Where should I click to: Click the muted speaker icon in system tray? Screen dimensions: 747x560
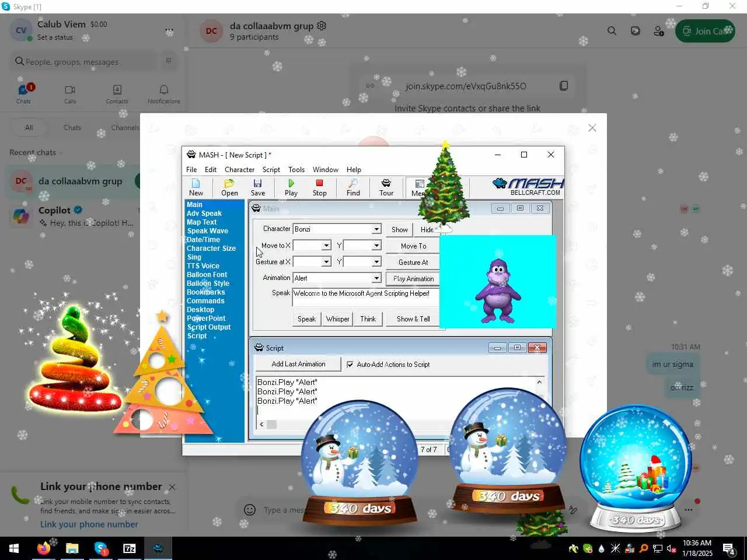(x=671, y=548)
